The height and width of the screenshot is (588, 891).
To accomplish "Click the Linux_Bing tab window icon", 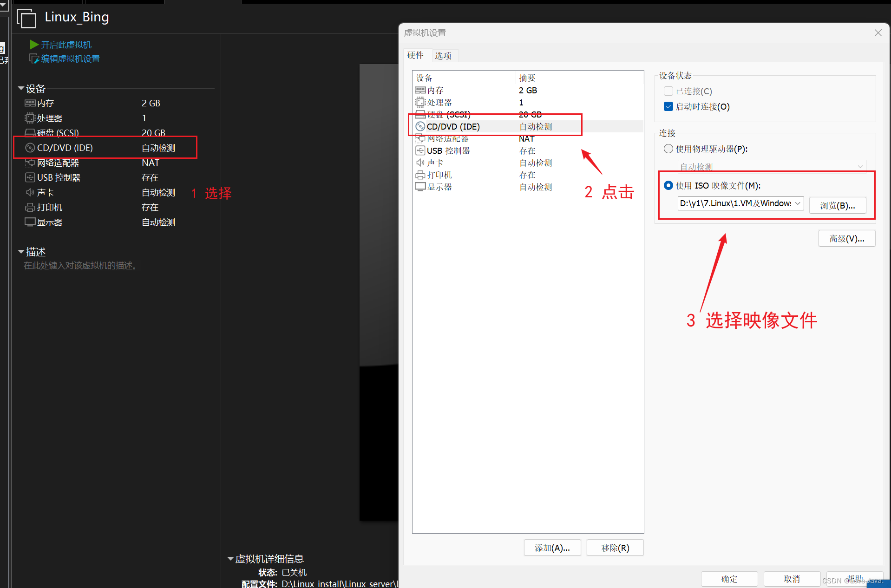I will 26,19.
